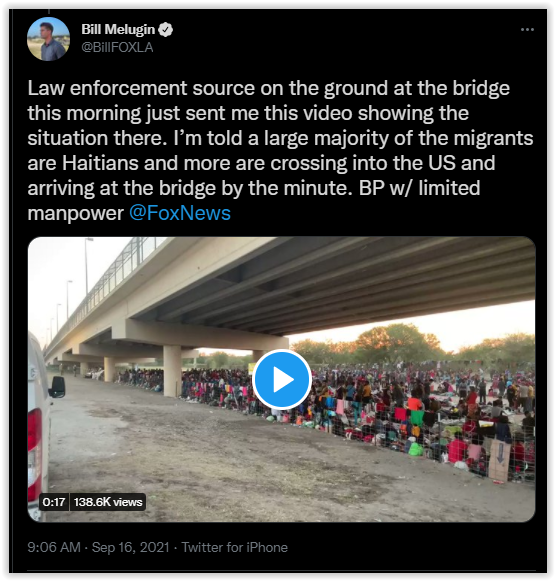Click the 0:17 video duration badge

[x=54, y=502]
